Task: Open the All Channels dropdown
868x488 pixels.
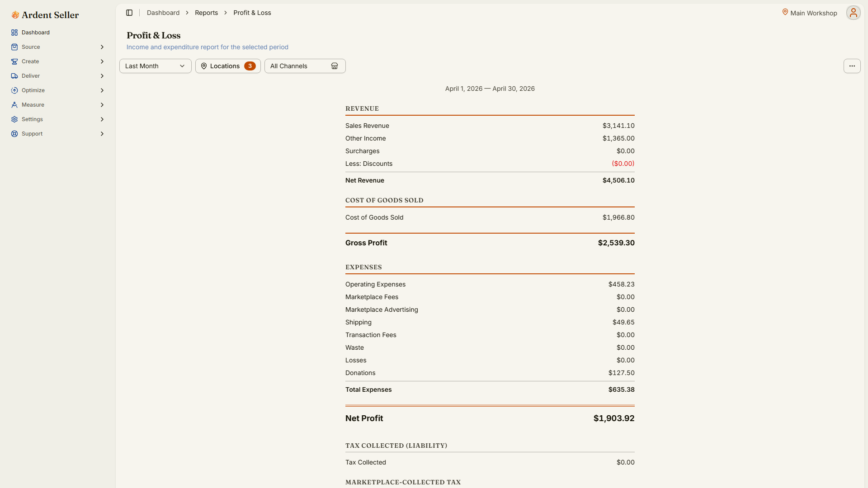Action: tap(305, 66)
